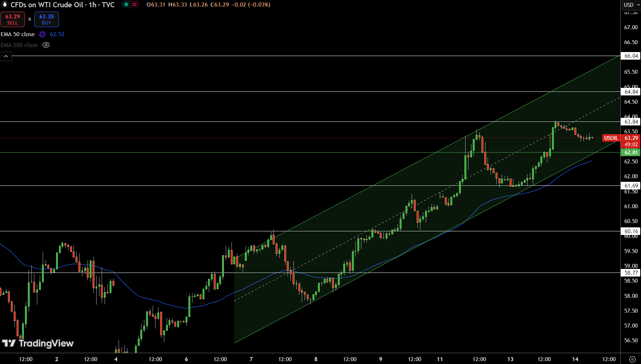The image size is (641, 364).
Task: Click the date label 2 on time axis
Action: click(57, 359)
